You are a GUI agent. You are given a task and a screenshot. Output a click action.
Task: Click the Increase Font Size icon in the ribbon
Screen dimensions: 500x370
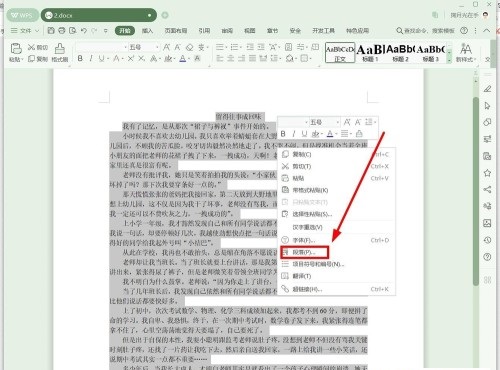click(166, 47)
